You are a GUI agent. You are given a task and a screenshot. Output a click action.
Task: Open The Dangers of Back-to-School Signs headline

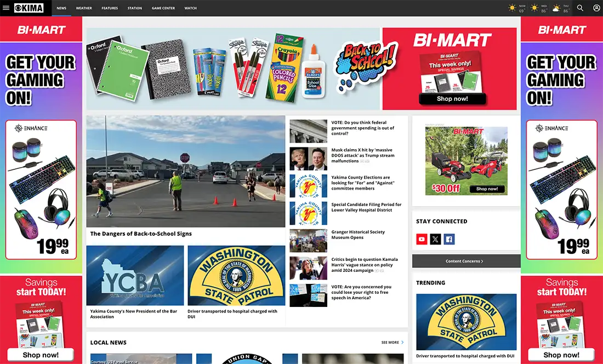tap(141, 234)
